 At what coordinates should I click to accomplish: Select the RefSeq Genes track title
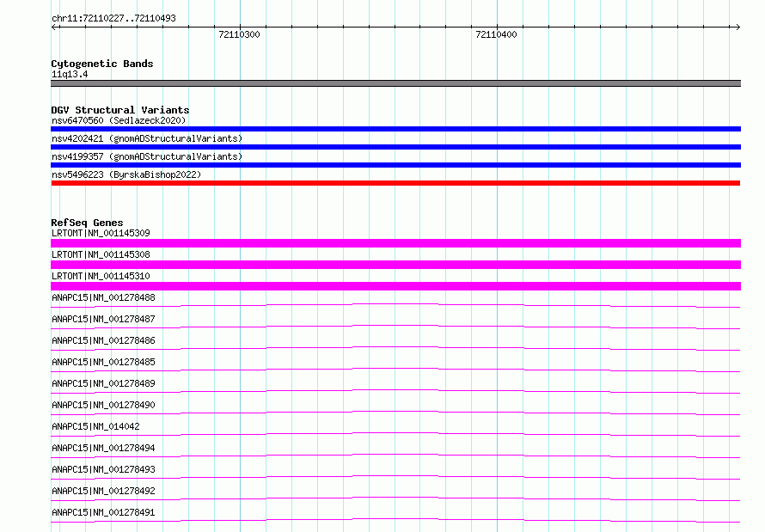click(x=87, y=223)
